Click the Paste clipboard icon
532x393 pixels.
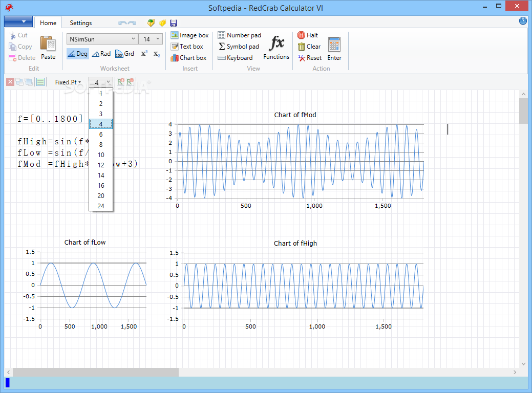click(48, 44)
